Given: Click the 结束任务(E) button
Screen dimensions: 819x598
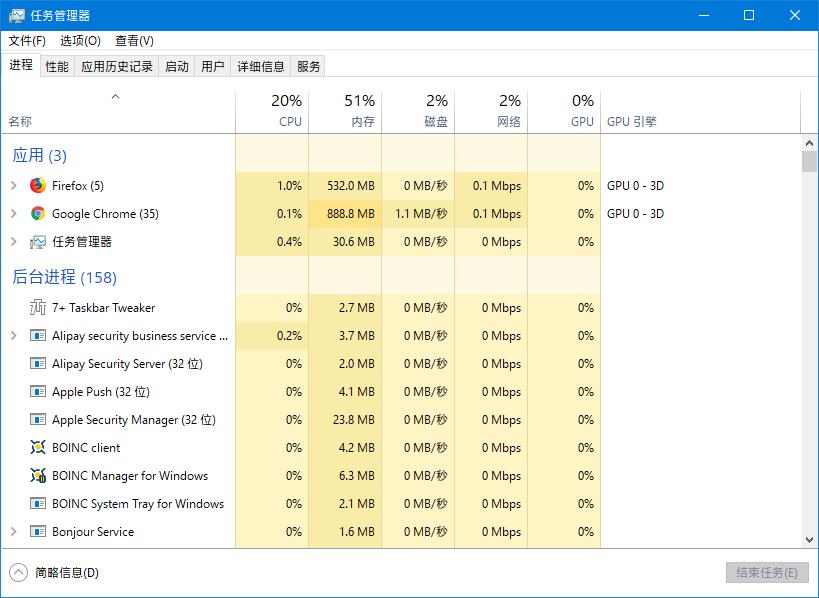Looking at the screenshot, I should [766, 573].
